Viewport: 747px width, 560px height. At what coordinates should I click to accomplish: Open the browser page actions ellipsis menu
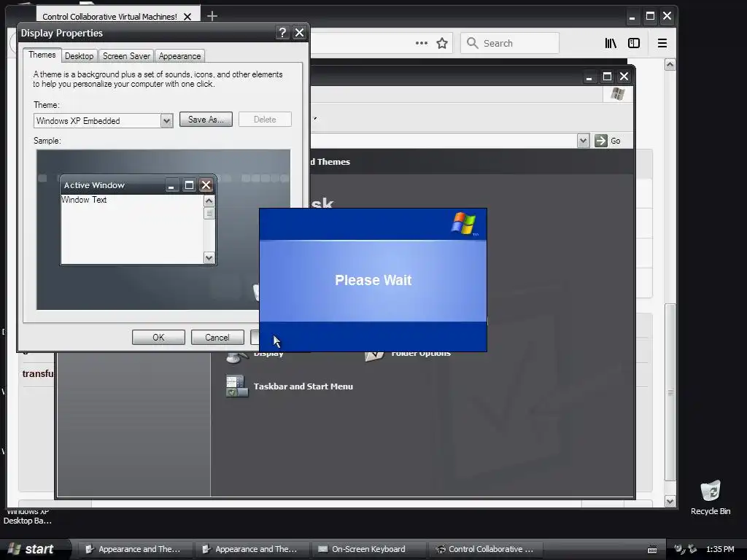point(421,43)
